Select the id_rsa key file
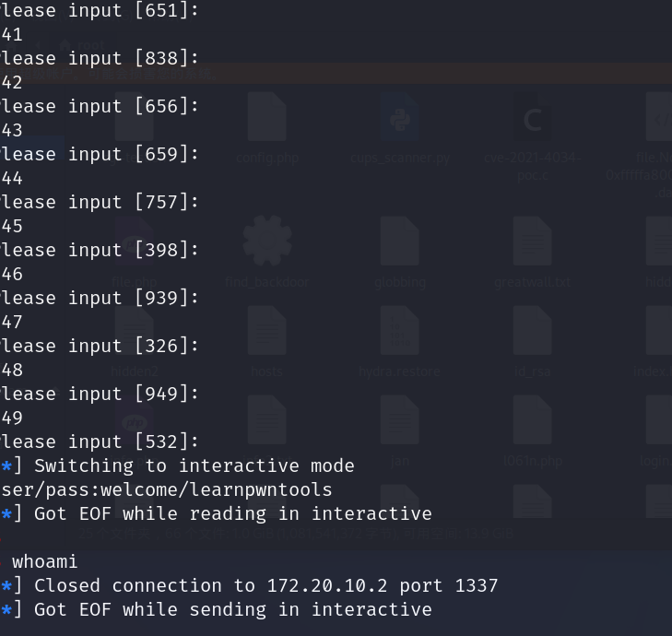 532,331
